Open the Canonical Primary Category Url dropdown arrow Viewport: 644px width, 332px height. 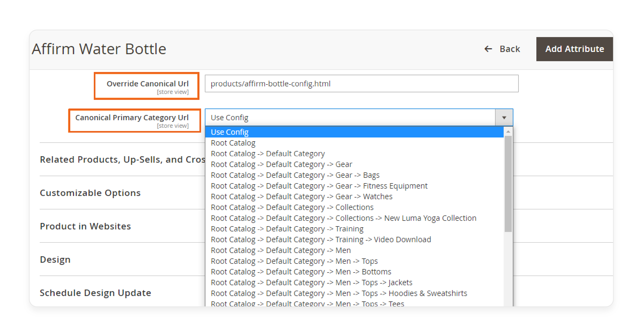tap(504, 118)
